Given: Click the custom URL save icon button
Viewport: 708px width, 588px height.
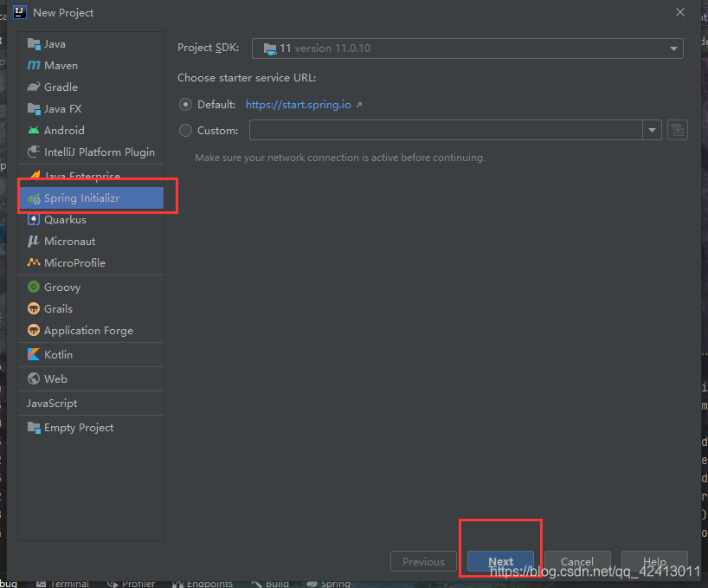Looking at the screenshot, I should 678,130.
